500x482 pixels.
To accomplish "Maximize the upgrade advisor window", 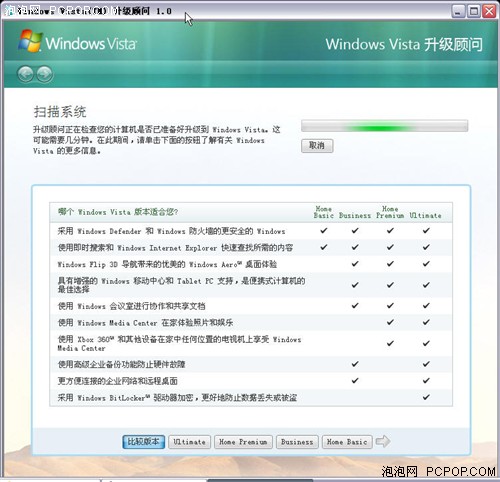I will [x=474, y=11].
